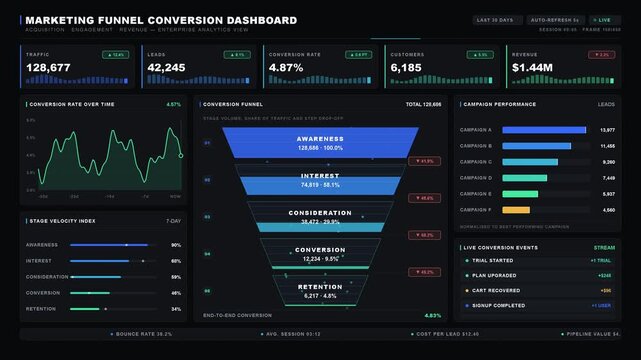Click the Campaign A leads bar
The width and height of the screenshot is (641, 360).
(544, 130)
